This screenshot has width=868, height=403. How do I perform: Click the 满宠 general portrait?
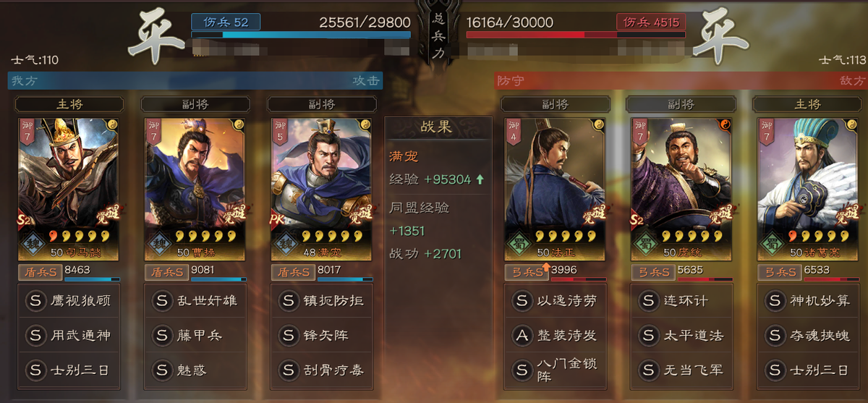(x=320, y=188)
